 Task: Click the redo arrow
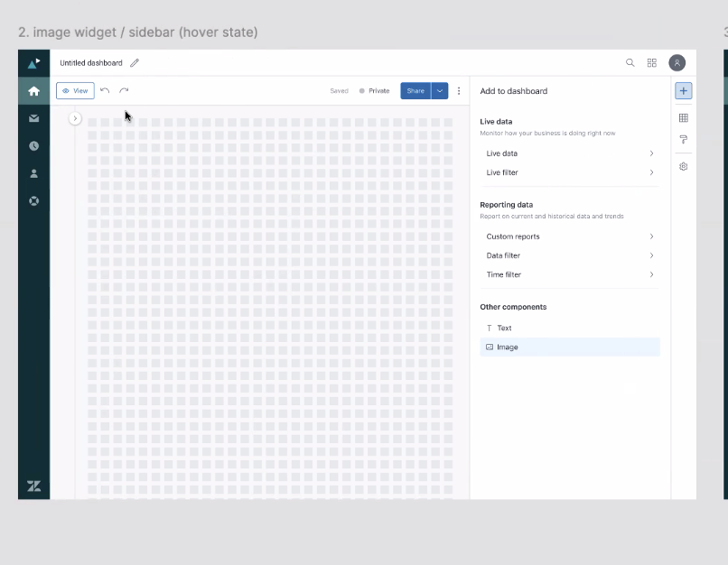124,90
